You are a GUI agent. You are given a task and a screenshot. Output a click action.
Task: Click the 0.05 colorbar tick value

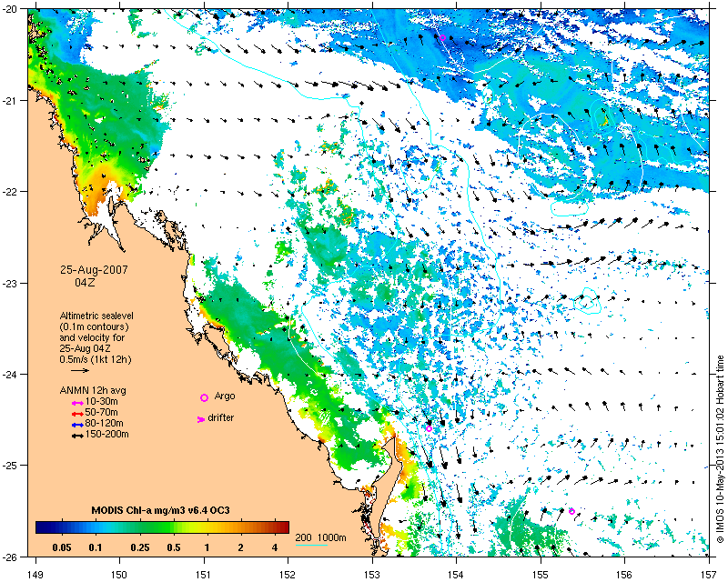pyautogui.click(x=62, y=547)
